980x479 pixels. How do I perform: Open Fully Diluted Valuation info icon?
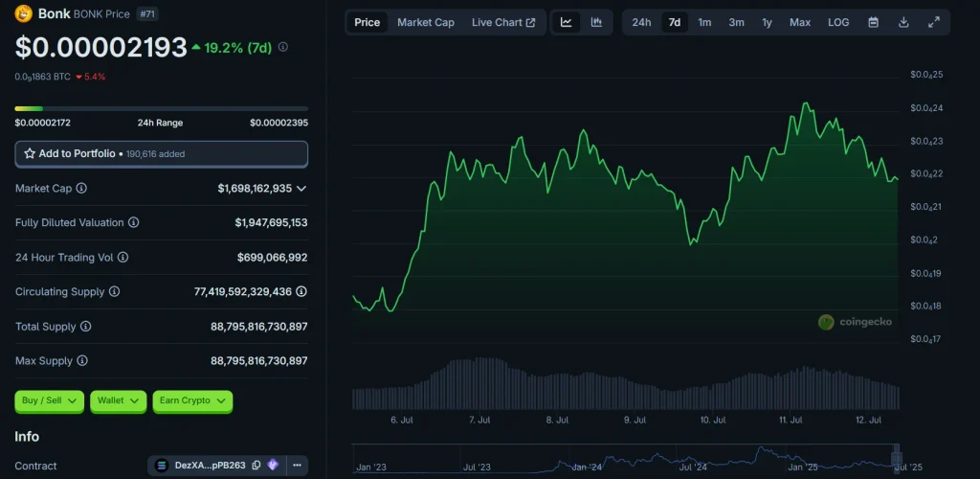click(x=134, y=222)
